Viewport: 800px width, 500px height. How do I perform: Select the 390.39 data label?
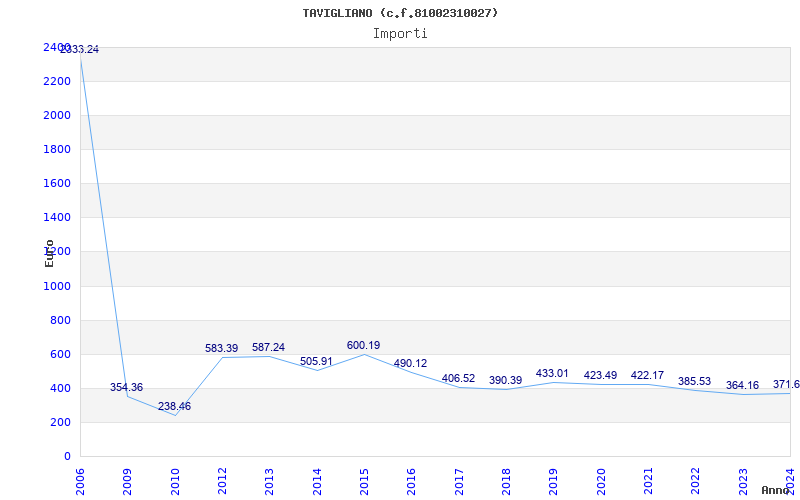505,380
